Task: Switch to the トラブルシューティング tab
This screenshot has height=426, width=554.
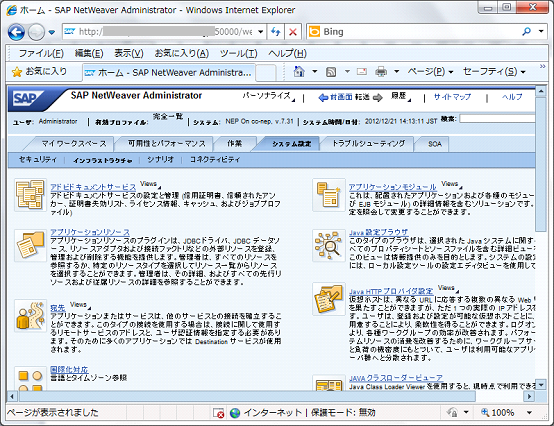Action: point(369,144)
